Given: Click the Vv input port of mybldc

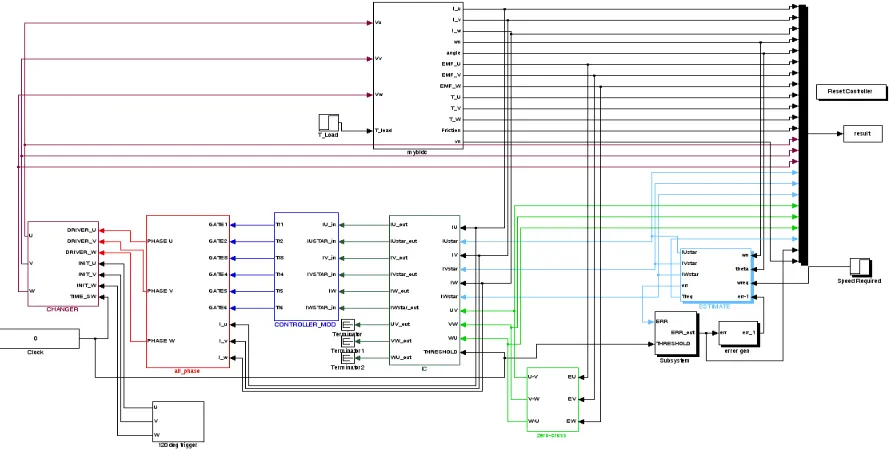Looking at the screenshot, I should tap(378, 58).
